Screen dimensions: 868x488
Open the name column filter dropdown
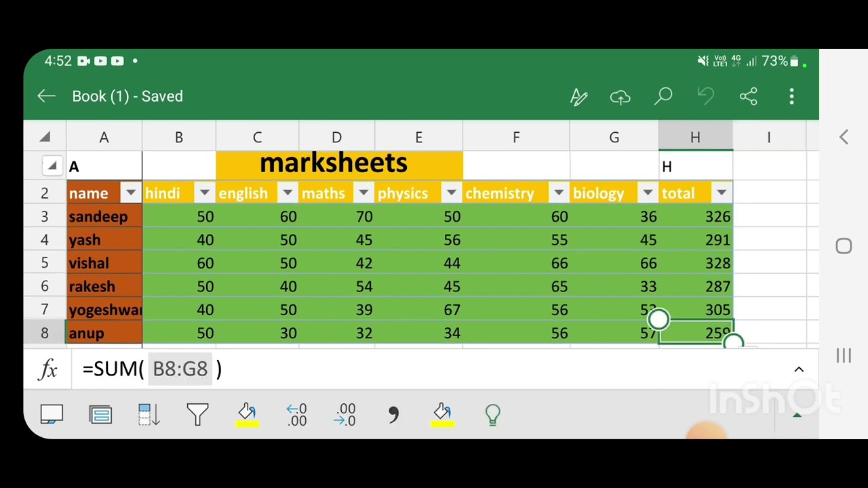tap(131, 193)
